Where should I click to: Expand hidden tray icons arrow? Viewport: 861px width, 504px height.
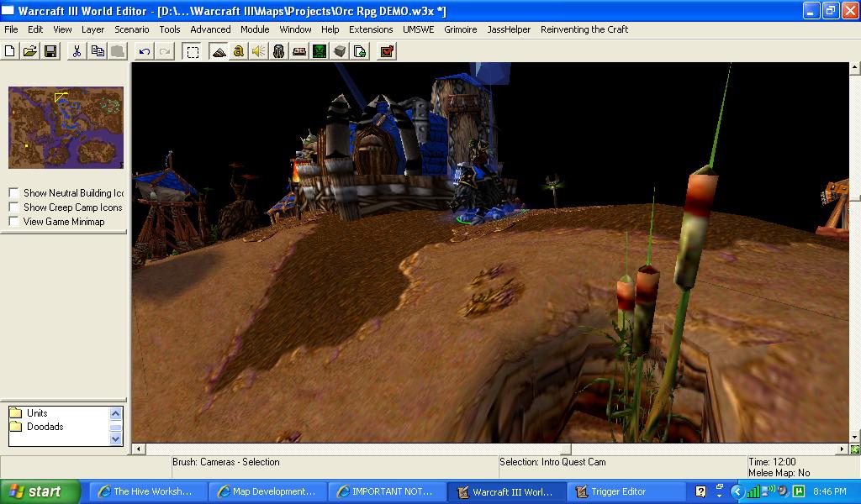coord(737,491)
